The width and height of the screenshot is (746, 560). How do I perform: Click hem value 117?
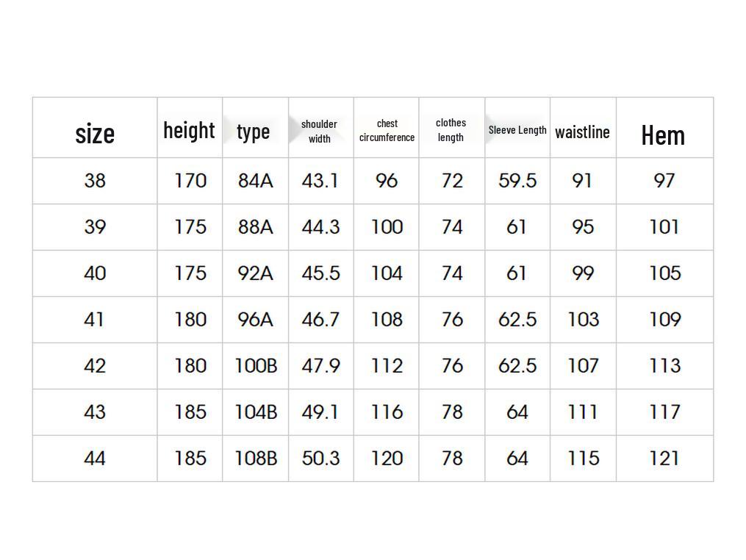click(664, 412)
